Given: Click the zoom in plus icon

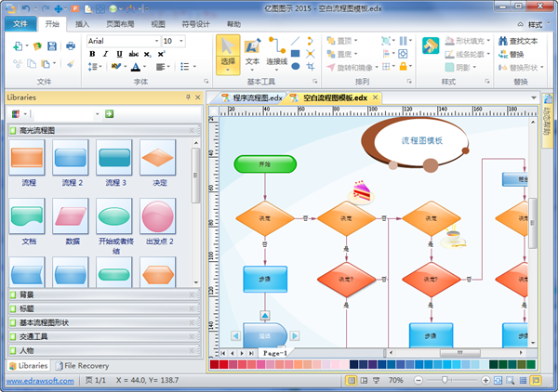Looking at the screenshot, I should (485, 381).
